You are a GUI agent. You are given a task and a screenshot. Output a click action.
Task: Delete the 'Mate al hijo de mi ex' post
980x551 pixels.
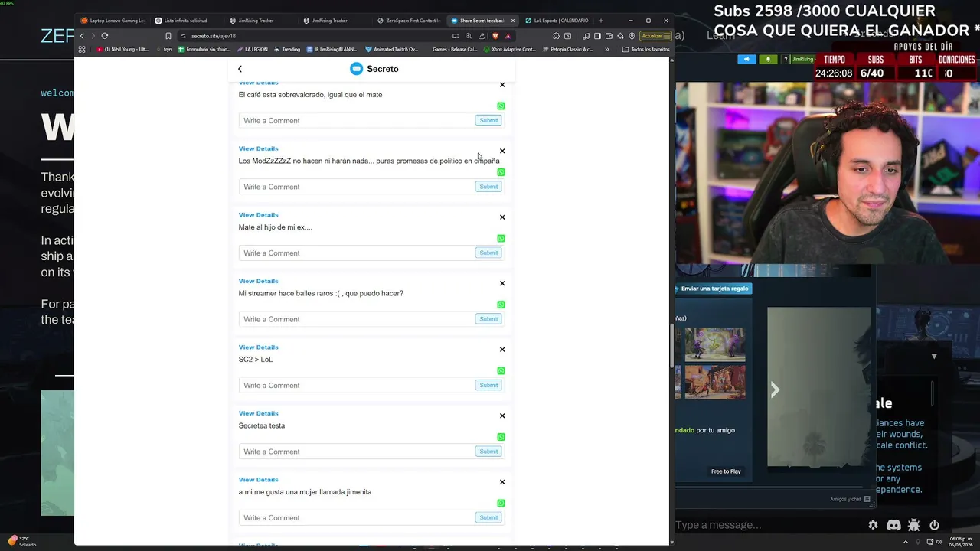click(x=502, y=217)
